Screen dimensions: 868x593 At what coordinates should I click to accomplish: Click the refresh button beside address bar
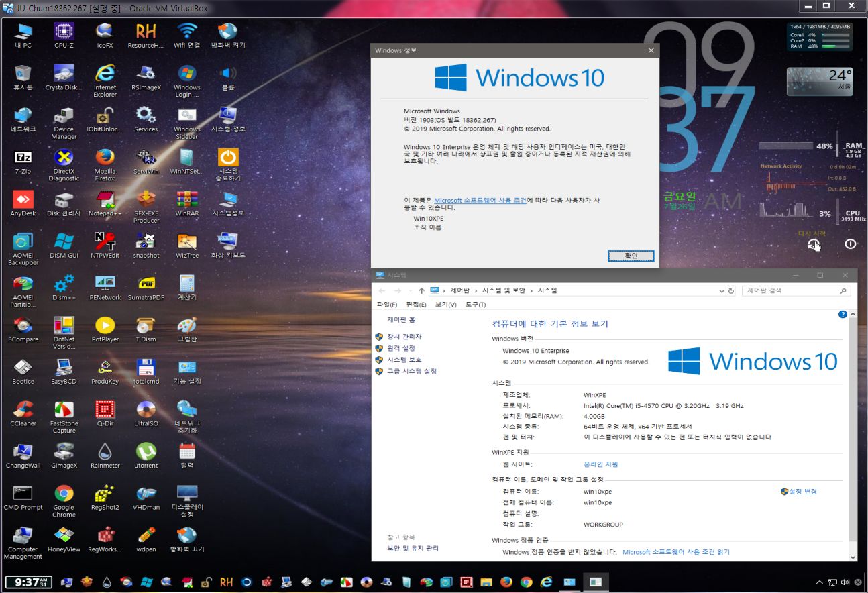pyautogui.click(x=731, y=291)
